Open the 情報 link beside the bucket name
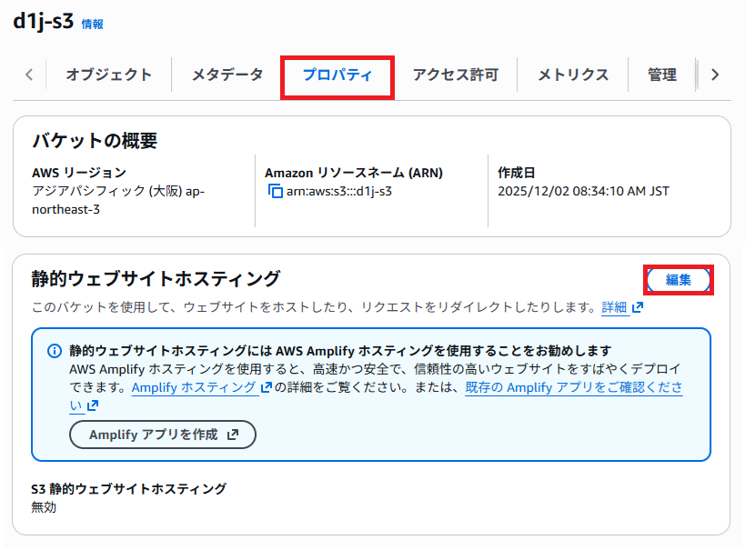The height and width of the screenshot is (560, 745). [93, 25]
